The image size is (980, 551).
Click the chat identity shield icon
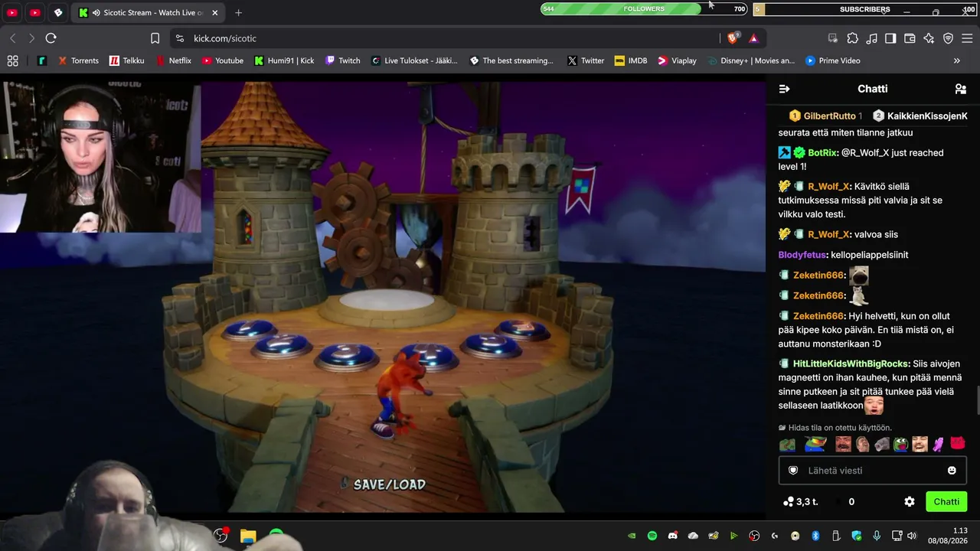(793, 471)
